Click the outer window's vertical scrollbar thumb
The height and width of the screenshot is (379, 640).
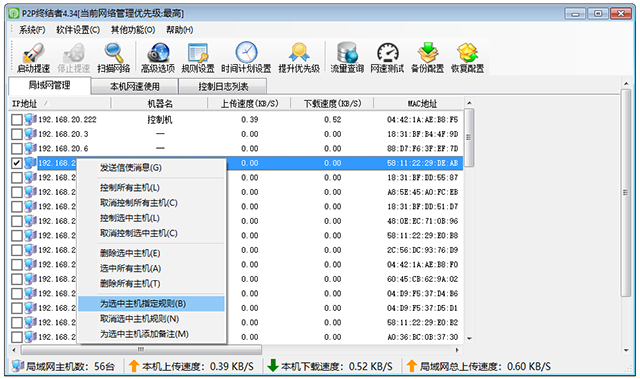626,193
